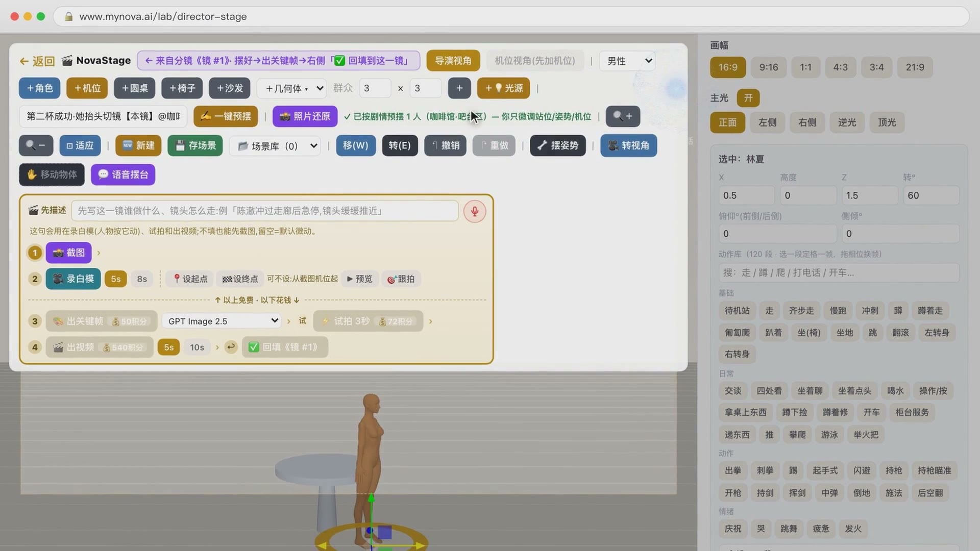Click the 录白模 record button
The height and width of the screenshot is (551, 980).
coord(73,279)
